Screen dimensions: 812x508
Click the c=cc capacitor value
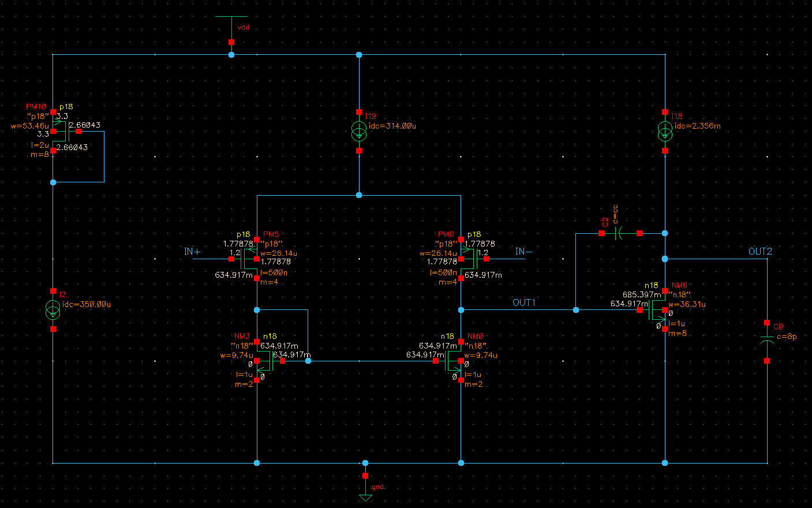pyautogui.click(x=616, y=214)
